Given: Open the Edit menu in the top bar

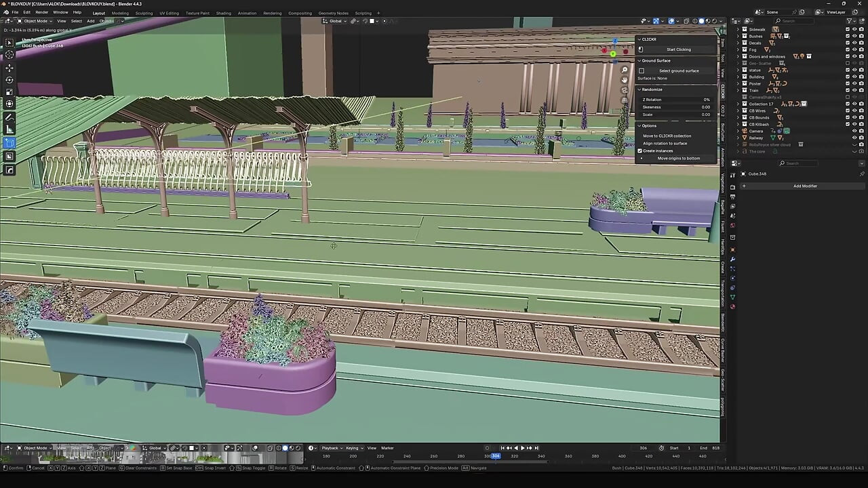Looking at the screenshot, I should click(26, 12).
